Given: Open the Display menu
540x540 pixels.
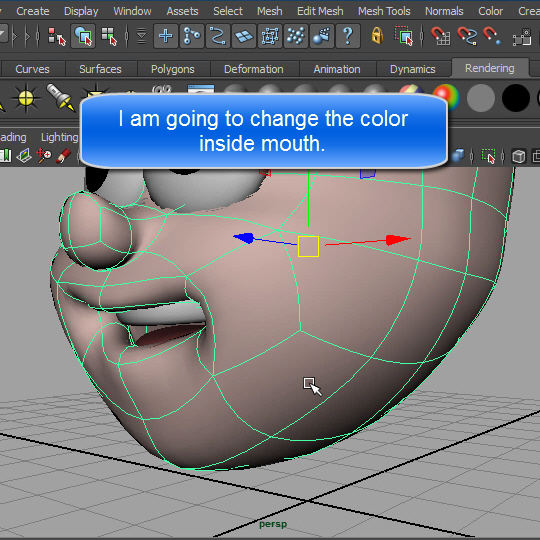Looking at the screenshot, I should click(x=81, y=11).
